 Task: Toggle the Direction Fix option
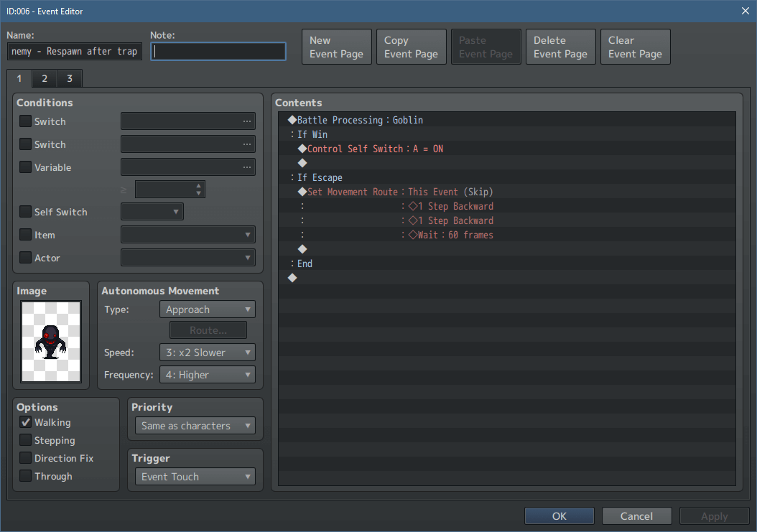(x=27, y=458)
